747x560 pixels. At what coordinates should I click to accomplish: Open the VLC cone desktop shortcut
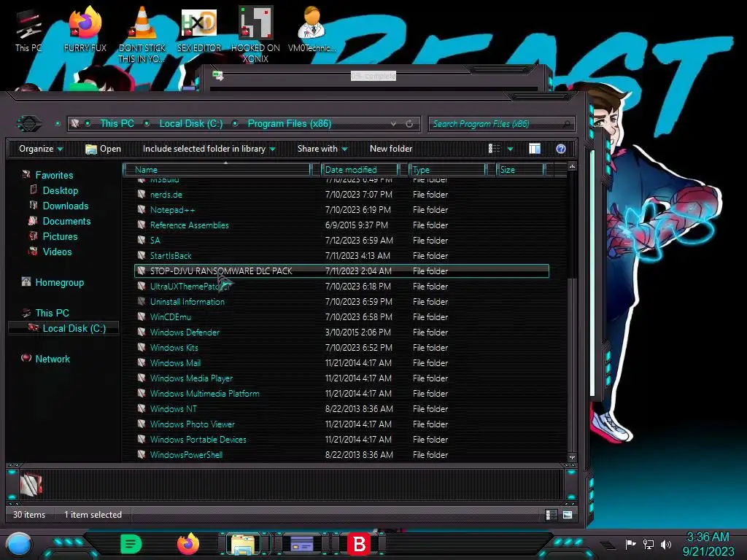point(142,34)
